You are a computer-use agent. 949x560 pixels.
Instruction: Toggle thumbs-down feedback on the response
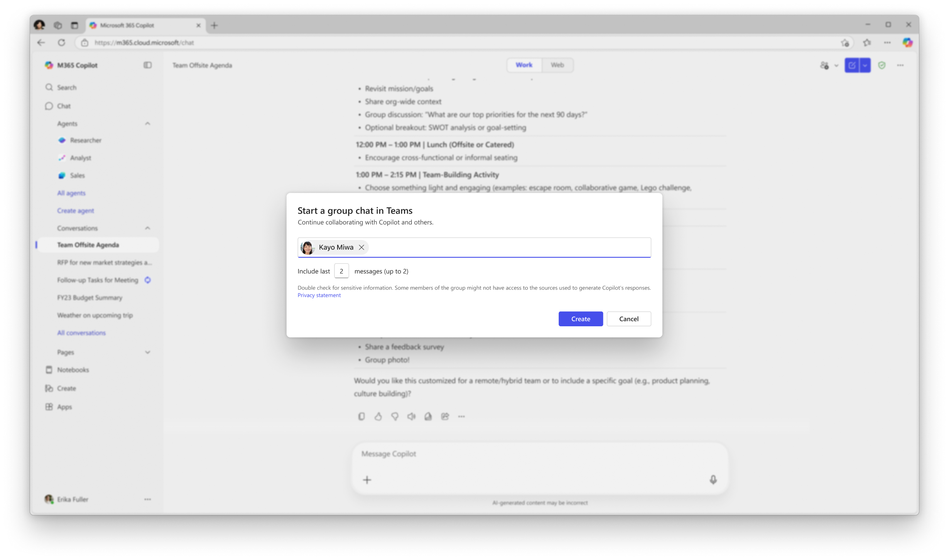(395, 417)
